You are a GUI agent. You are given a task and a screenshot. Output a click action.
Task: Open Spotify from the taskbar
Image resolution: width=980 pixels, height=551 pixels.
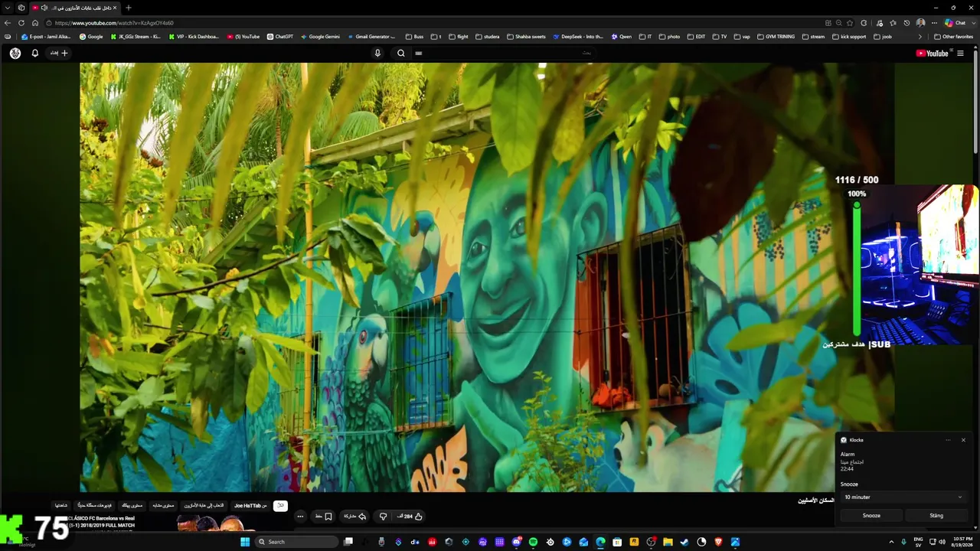coord(533,542)
